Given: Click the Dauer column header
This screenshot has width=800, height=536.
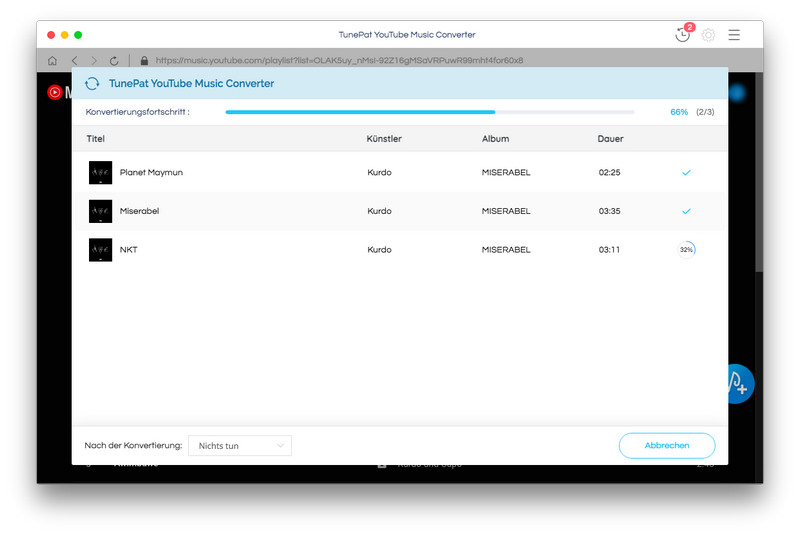Looking at the screenshot, I should 611,139.
